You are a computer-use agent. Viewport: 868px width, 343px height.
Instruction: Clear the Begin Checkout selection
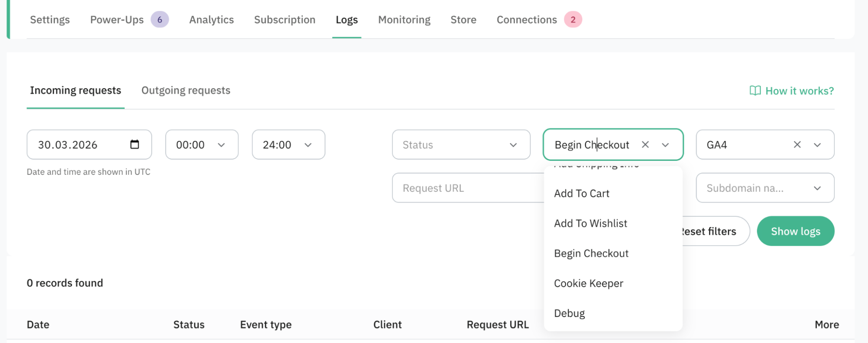(645, 144)
